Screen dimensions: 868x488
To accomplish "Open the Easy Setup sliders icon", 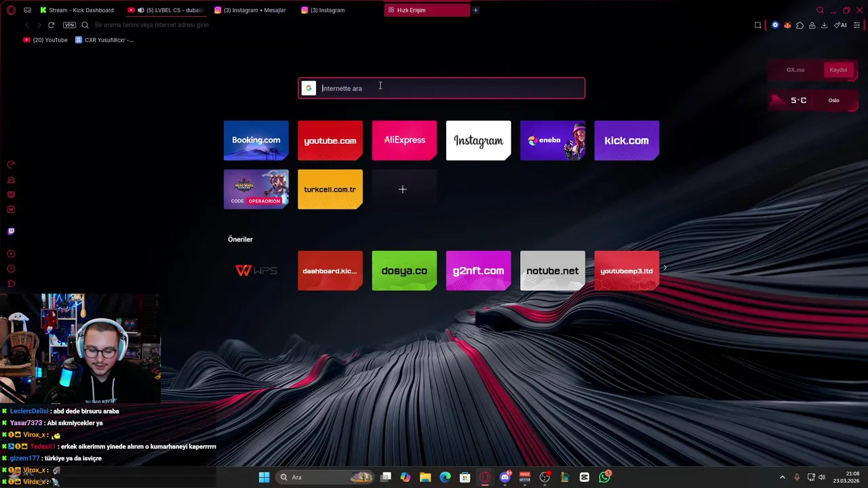I will pyautogui.click(x=856, y=25).
